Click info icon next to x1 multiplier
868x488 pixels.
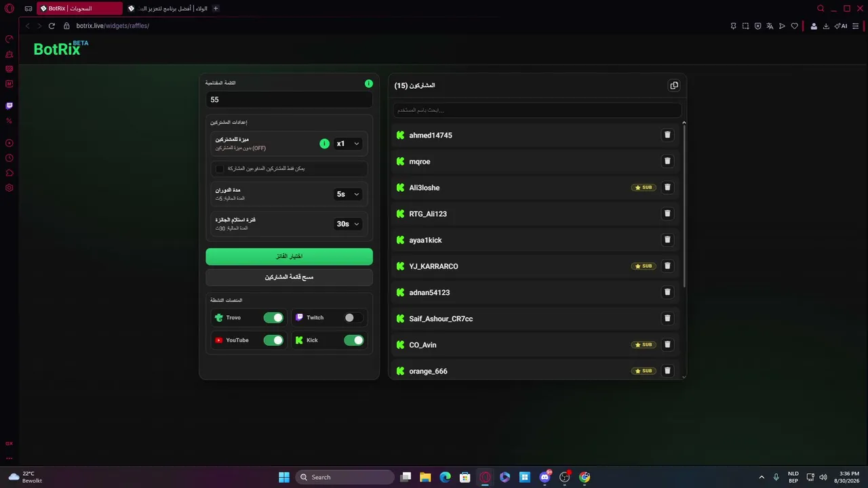coord(324,144)
